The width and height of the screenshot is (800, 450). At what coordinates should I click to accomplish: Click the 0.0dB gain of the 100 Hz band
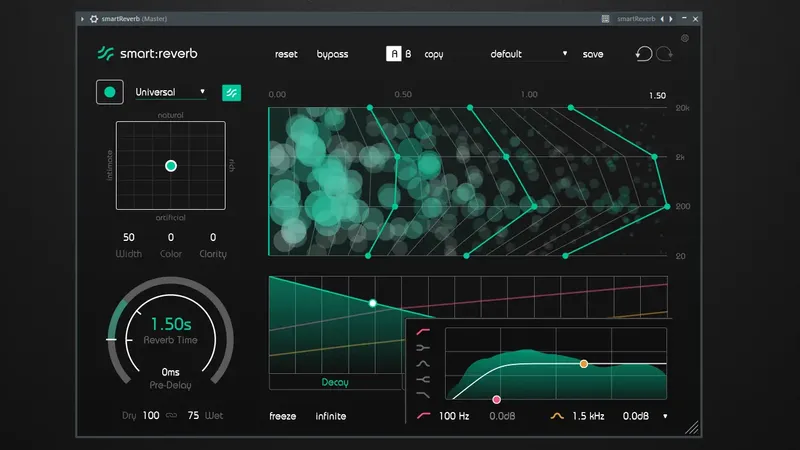point(502,416)
